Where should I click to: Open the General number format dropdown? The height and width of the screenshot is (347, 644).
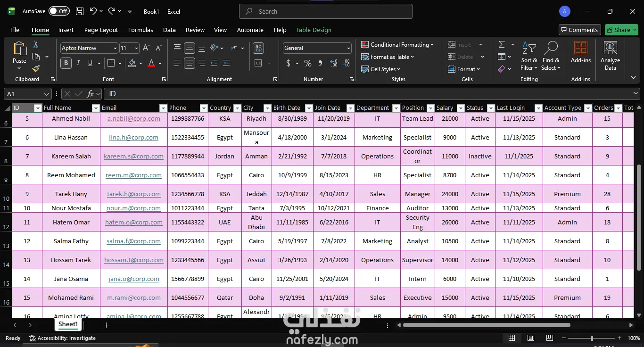point(348,48)
